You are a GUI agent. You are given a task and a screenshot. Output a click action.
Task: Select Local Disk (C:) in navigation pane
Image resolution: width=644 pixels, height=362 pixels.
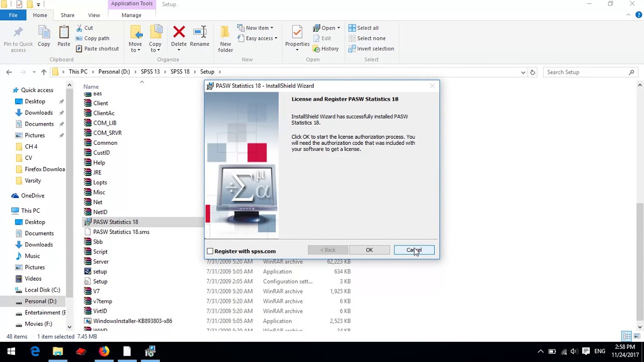tap(42, 290)
